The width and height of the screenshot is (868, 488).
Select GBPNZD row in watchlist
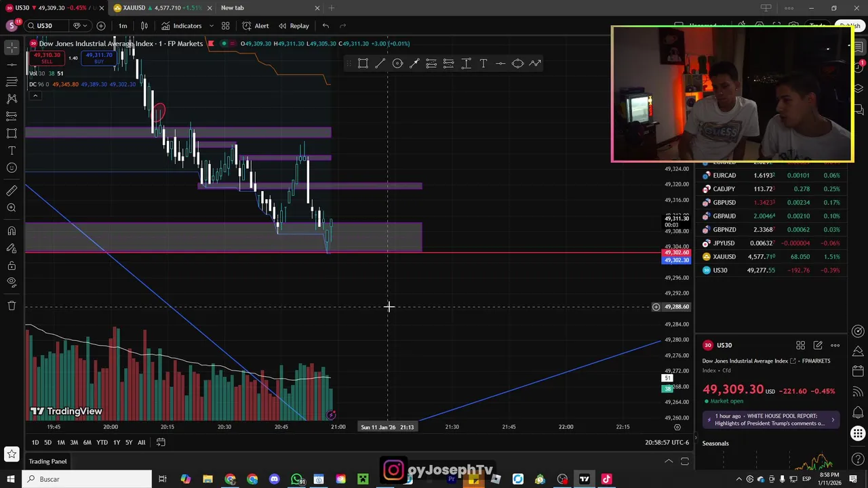pyautogui.click(x=772, y=230)
